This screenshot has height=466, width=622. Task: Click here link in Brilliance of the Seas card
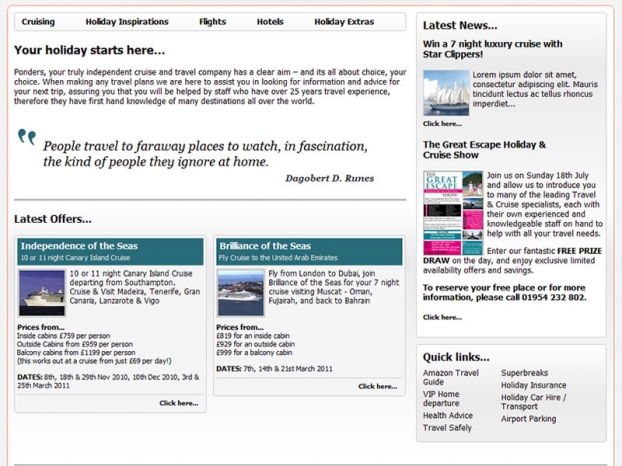pyautogui.click(x=378, y=386)
